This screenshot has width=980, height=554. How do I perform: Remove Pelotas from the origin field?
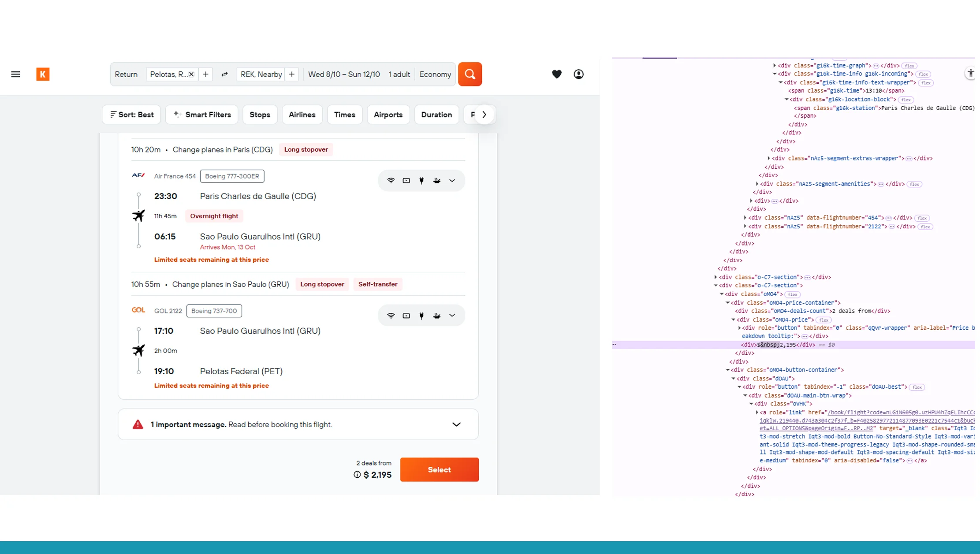coord(191,74)
